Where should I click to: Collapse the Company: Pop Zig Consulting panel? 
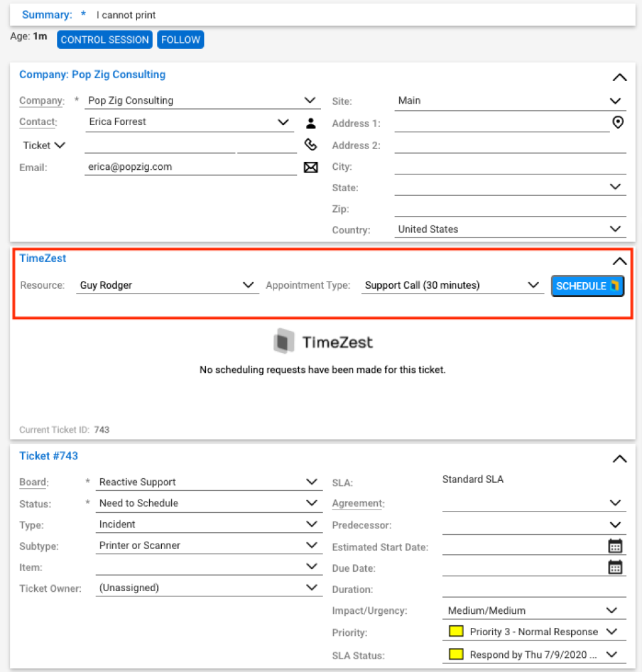pyautogui.click(x=619, y=77)
